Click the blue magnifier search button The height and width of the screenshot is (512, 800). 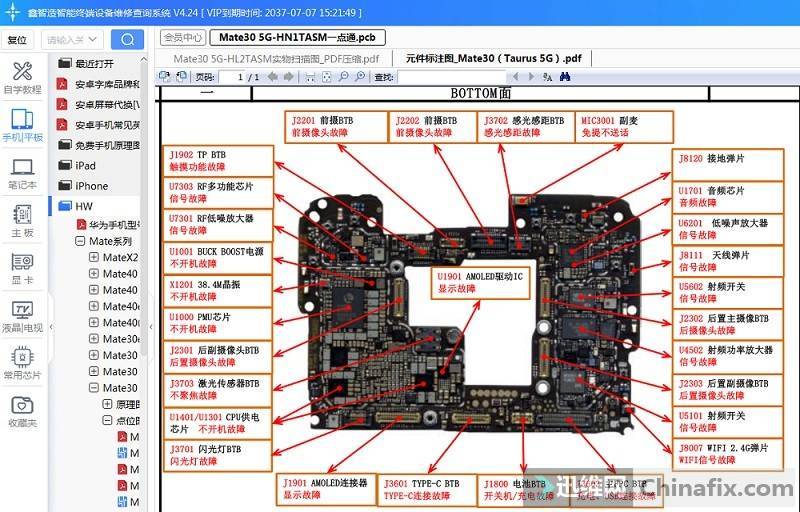pos(127,39)
